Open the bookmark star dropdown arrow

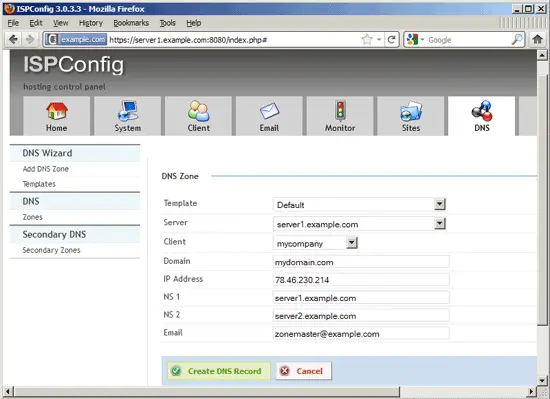[379, 40]
